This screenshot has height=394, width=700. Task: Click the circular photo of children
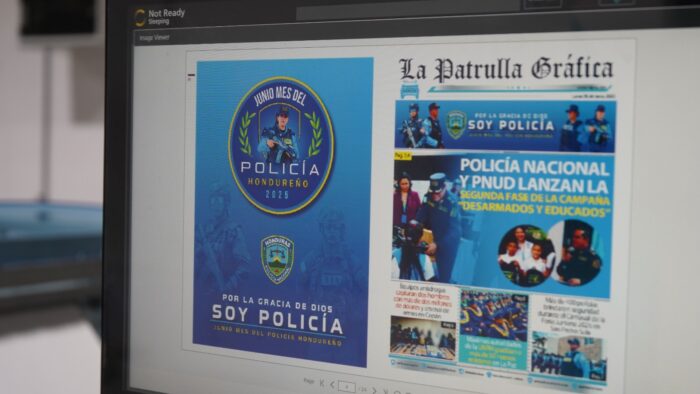coord(526,255)
